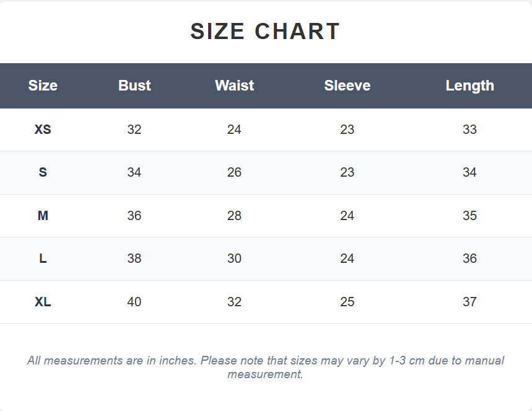Select the M size row label

[x=43, y=216]
